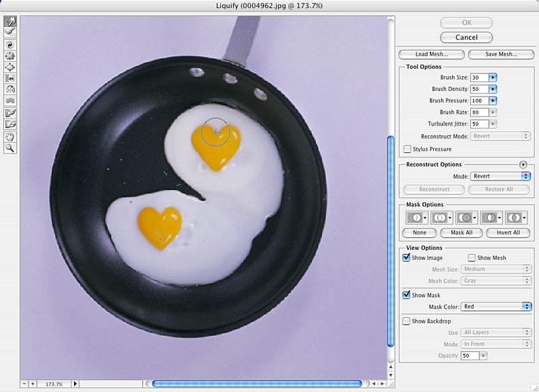Screen dimensions: 539x392
Task: Click the Reconstruct button
Action: point(434,189)
